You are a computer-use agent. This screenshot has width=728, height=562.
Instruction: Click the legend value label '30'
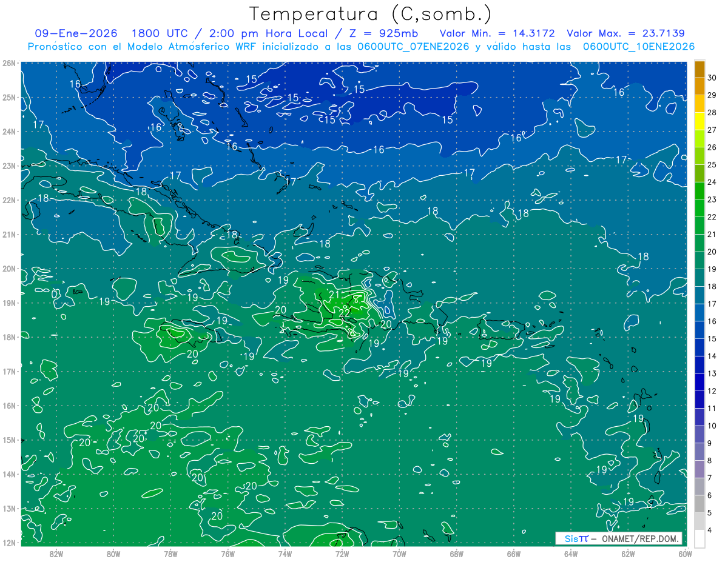point(712,78)
